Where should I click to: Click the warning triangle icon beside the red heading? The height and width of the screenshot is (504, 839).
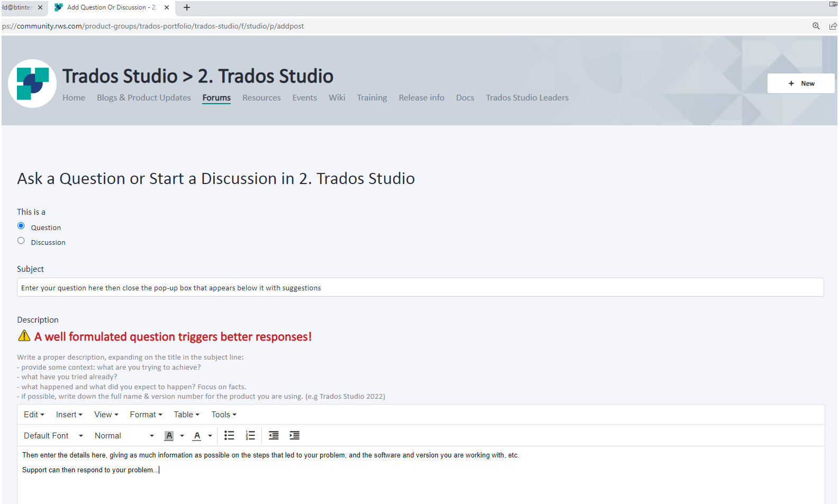(x=24, y=336)
